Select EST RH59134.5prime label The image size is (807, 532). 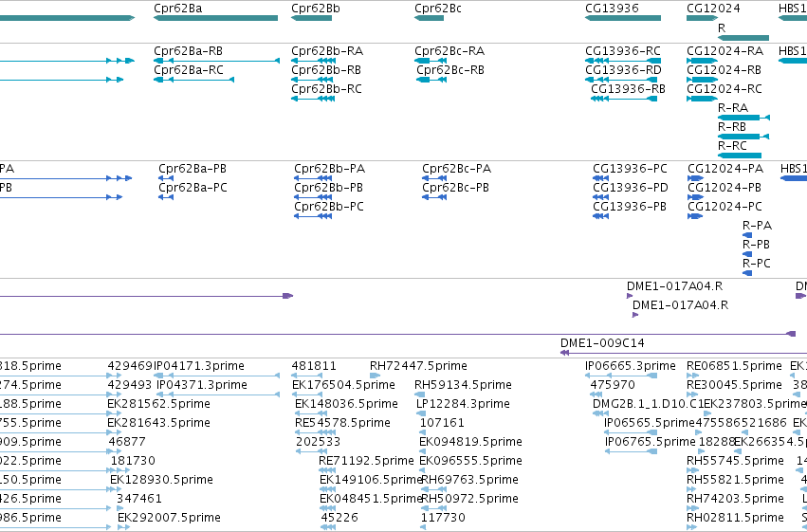click(463, 385)
